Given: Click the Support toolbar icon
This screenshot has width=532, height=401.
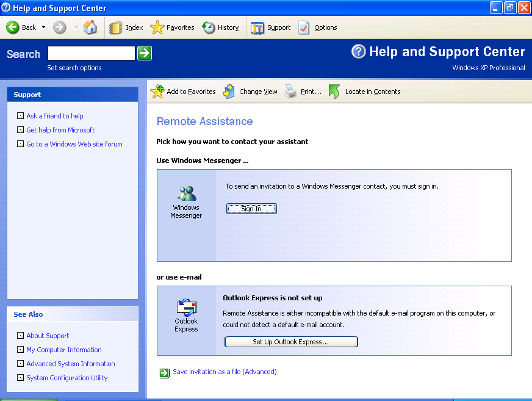Looking at the screenshot, I should 257,28.
